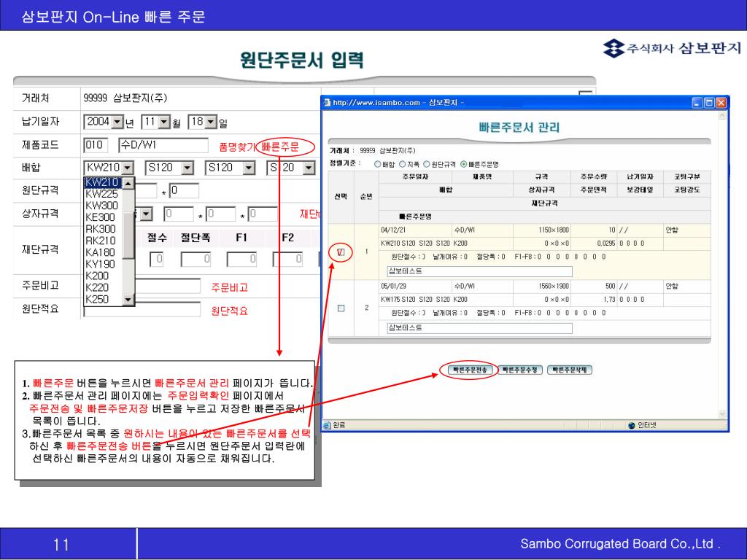Image resolution: width=747 pixels, height=560 pixels.
Task: Open the 18 day dropdown
Action: 211,122
